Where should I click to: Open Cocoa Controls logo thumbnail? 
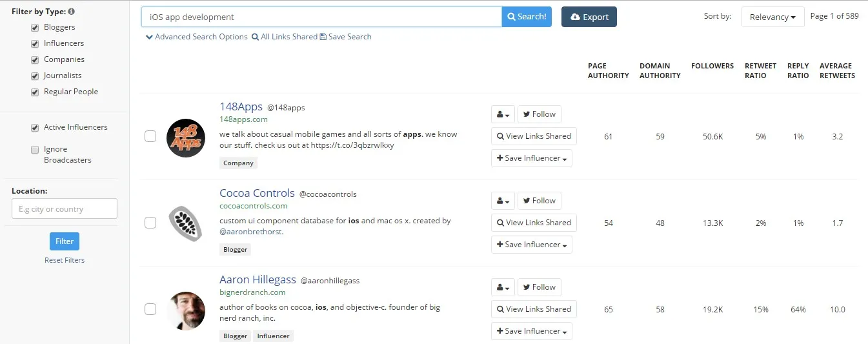point(186,224)
